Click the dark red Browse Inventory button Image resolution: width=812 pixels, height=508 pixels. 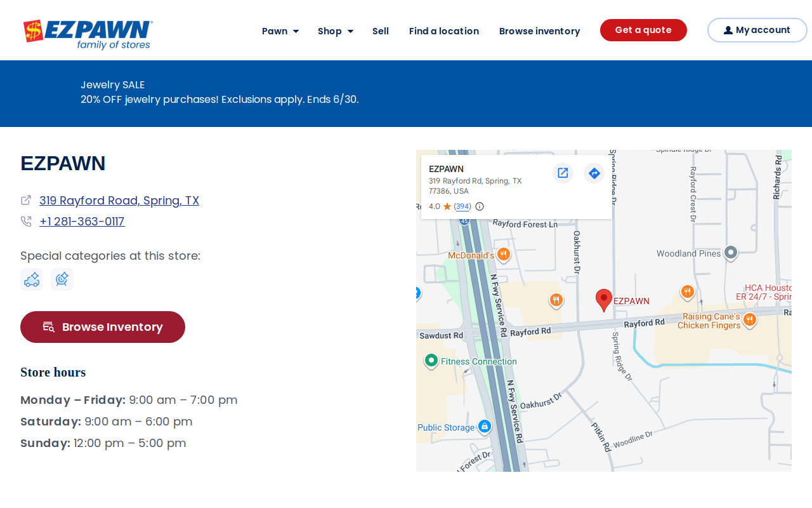[103, 327]
